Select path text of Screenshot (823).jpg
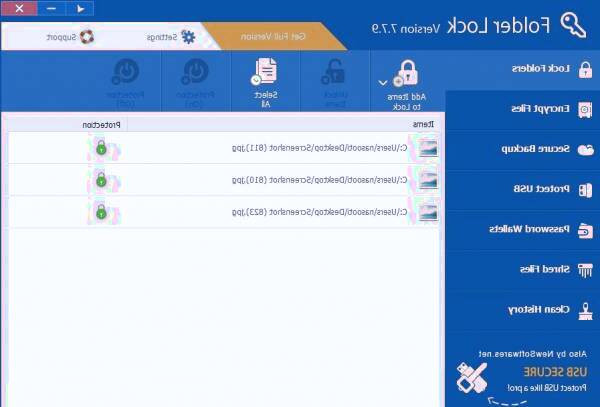This screenshot has height=407, width=600. (x=320, y=212)
